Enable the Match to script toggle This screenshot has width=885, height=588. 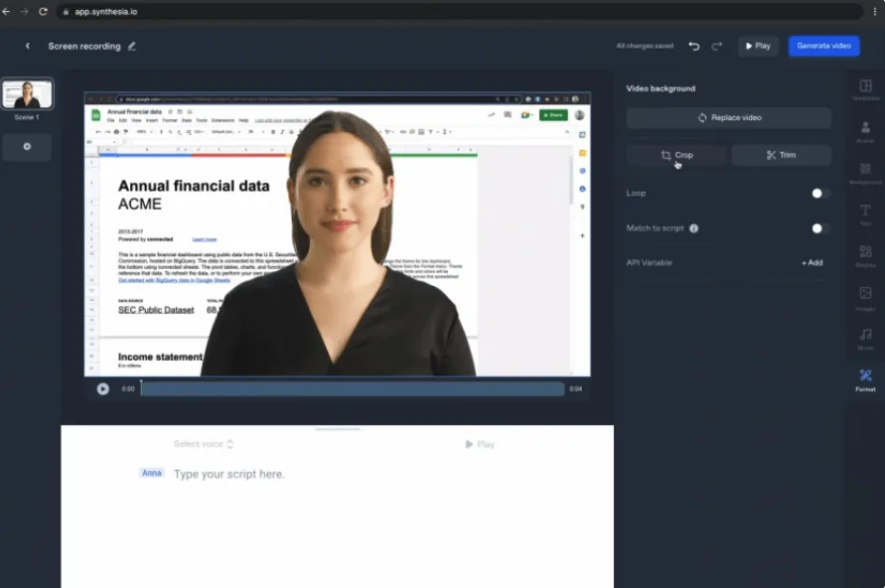[820, 228]
